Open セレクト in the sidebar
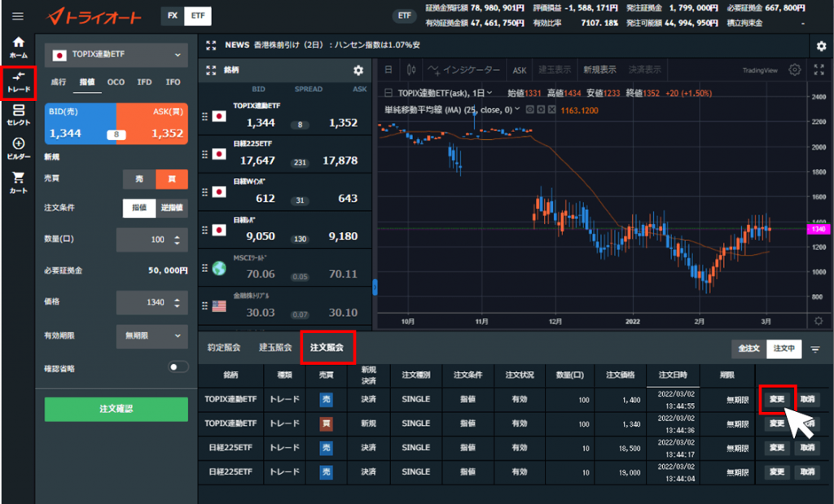This screenshot has height=504, width=834. pyautogui.click(x=19, y=115)
